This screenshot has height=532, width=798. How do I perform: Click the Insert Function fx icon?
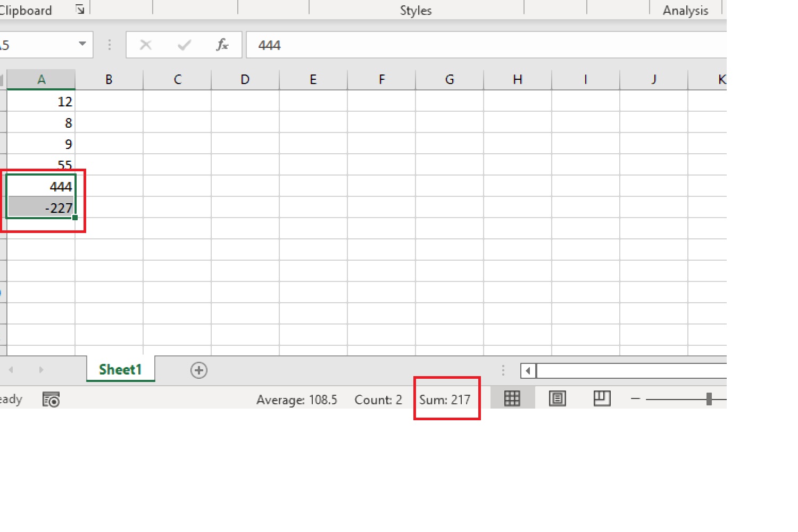coord(222,45)
